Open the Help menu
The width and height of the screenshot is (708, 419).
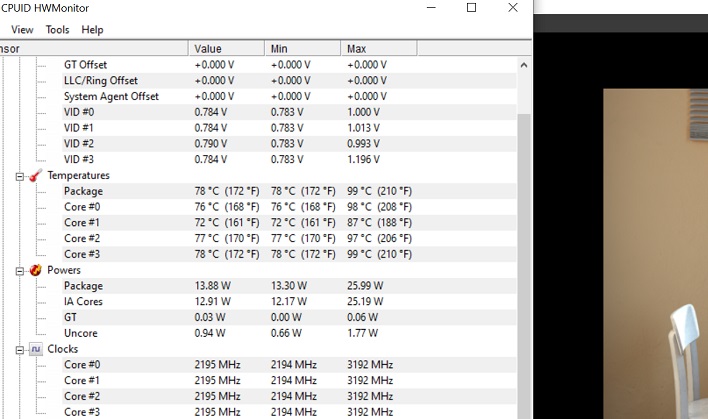pyautogui.click(x=92, y=30)
